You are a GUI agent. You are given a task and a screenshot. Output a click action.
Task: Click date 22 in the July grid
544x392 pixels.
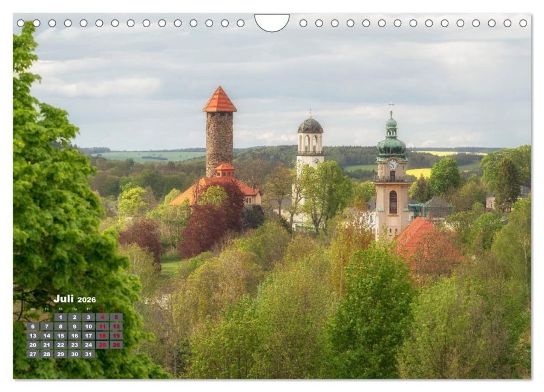61,345
